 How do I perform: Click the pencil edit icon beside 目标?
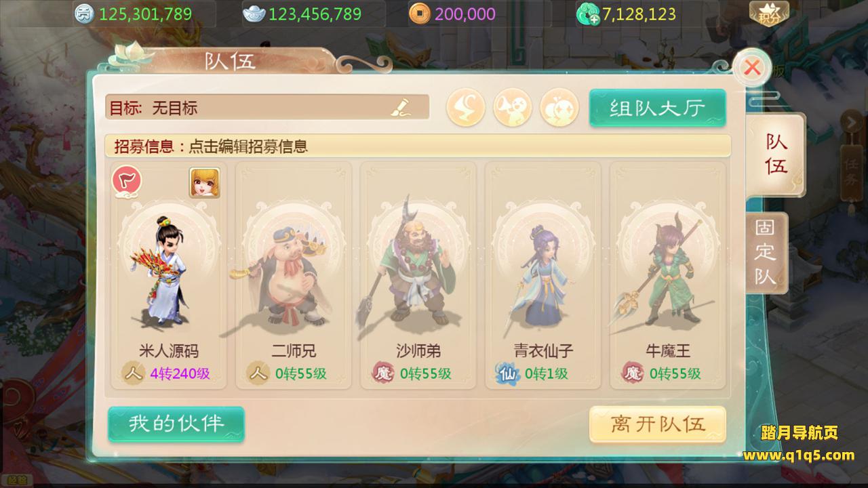pyautogui.click(x=401, y=107)
